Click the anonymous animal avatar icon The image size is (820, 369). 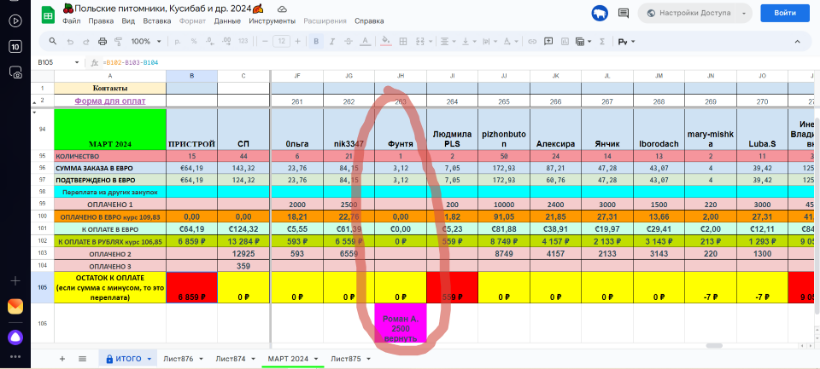599,13
